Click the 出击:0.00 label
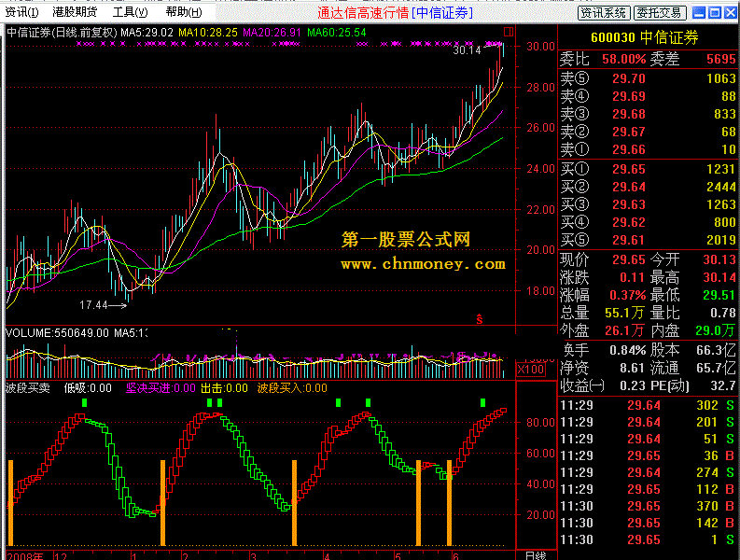The image size is (740, 560). (224, 388)
